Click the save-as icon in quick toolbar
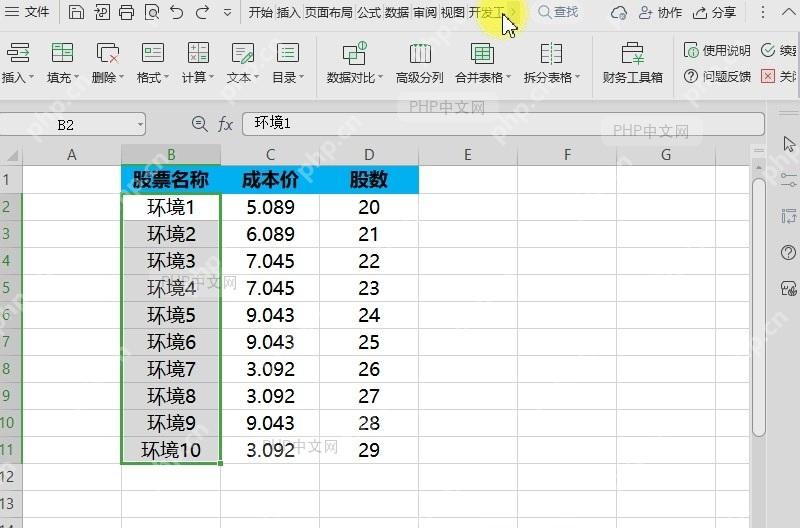The image size is (800, 528). coord(102,12)
